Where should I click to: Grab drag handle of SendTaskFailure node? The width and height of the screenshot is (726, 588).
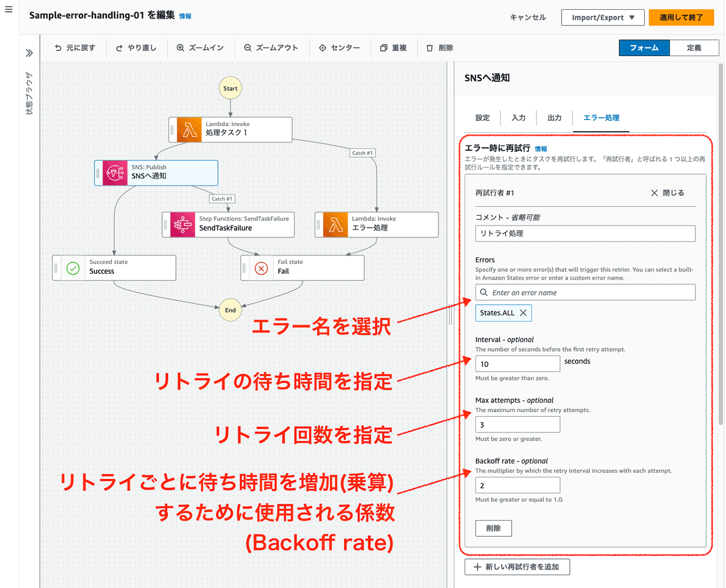pyautogui.click(x=165, y=225)
